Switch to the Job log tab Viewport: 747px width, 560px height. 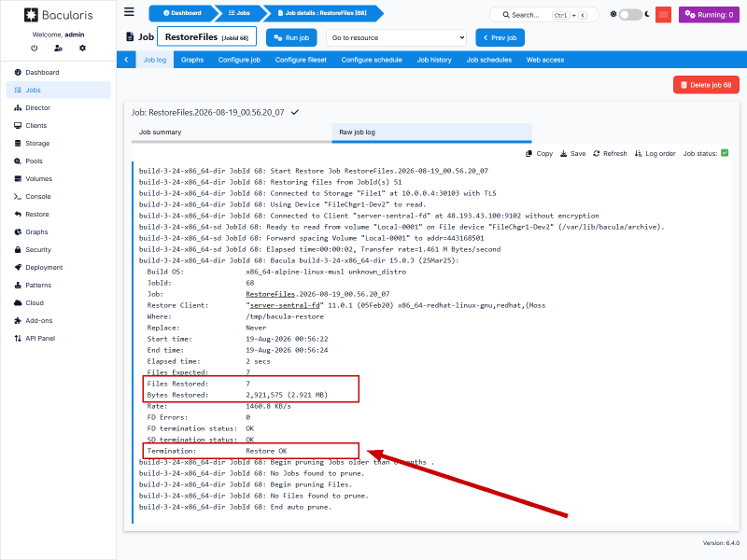(155, 60)
